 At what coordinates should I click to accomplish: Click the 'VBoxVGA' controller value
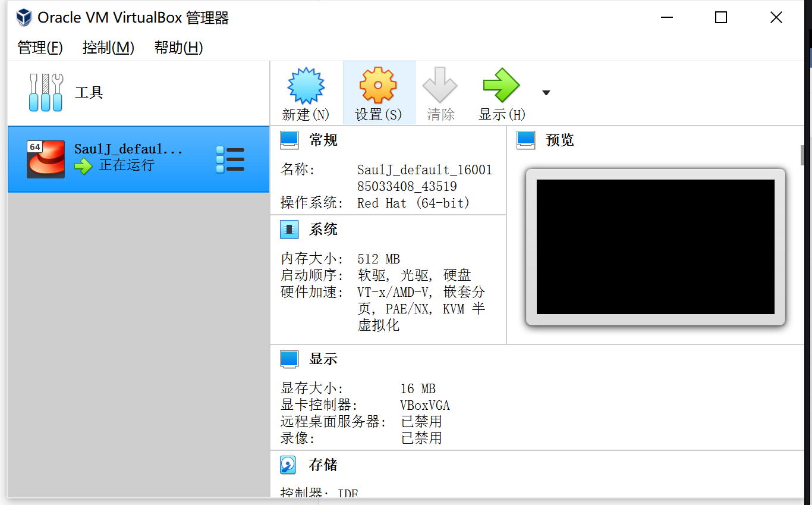click(425, 406)
